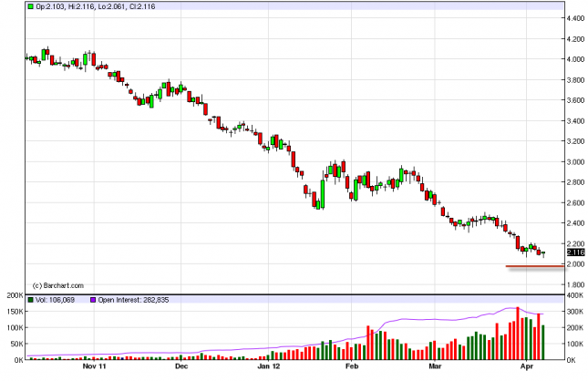This screenshot has height=381, width=588.
Task: Click the 3.000 price axis label
Action: pyautogui.click(x=575, y=162)
